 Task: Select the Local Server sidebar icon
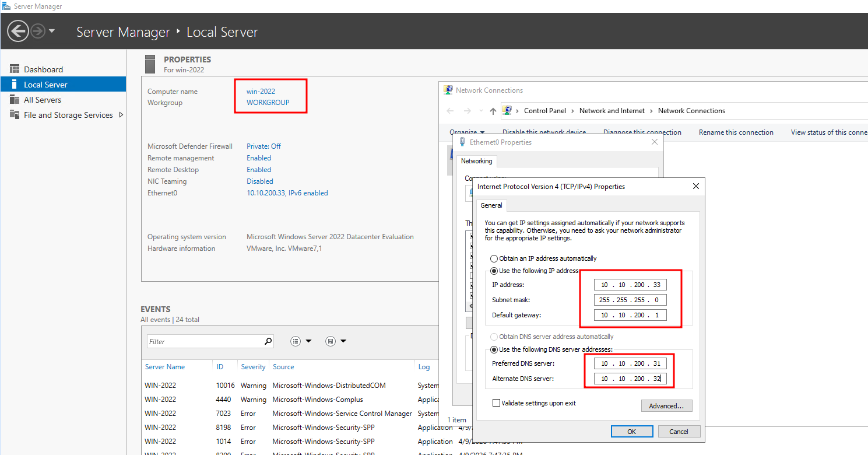15,85
